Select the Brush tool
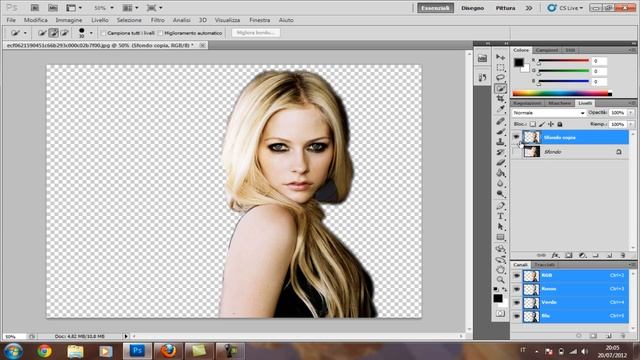 point(500,131)
